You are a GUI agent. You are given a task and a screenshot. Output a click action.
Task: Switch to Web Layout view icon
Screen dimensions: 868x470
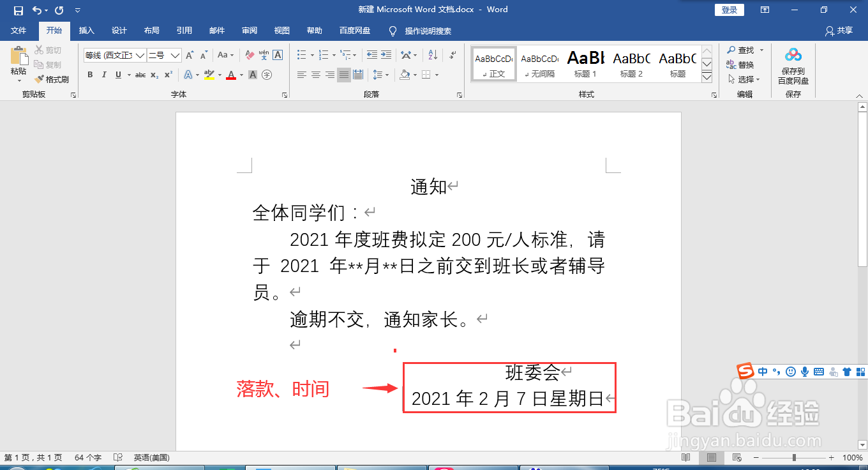[x=736, y=458]
